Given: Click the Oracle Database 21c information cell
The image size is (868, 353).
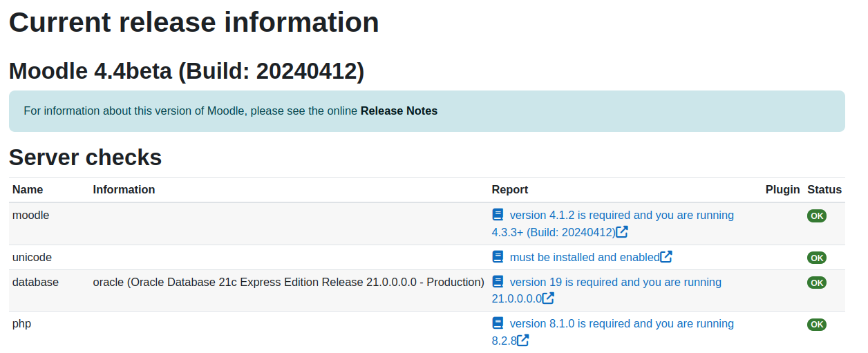Looking at the screenshot, I should pyautogui.click(x=288, y=282).
